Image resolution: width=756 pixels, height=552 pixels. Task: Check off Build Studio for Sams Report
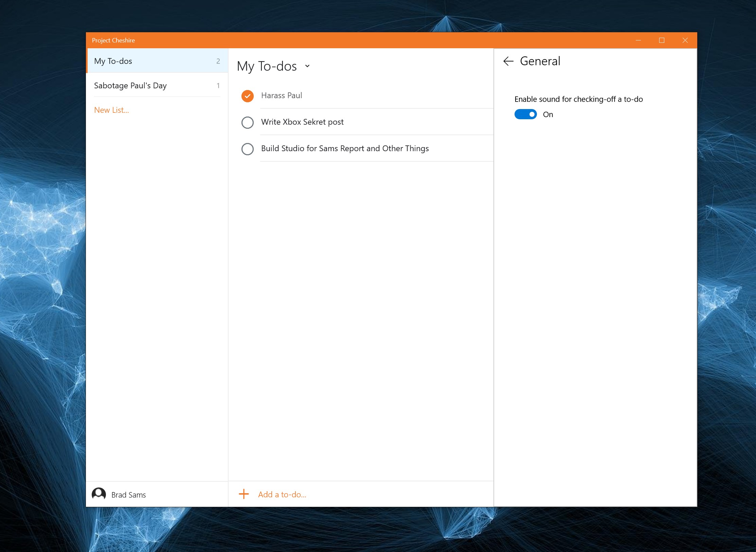click(248, 149)
